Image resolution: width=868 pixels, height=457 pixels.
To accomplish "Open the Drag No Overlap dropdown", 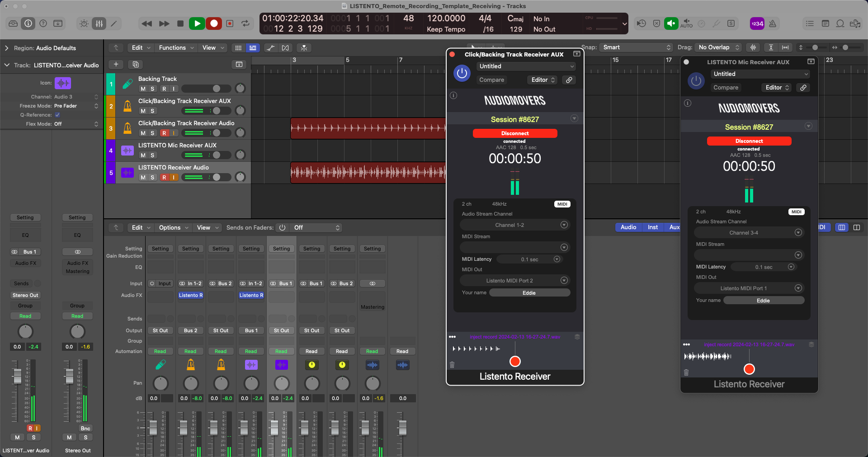I will click(x=719, y=47).
